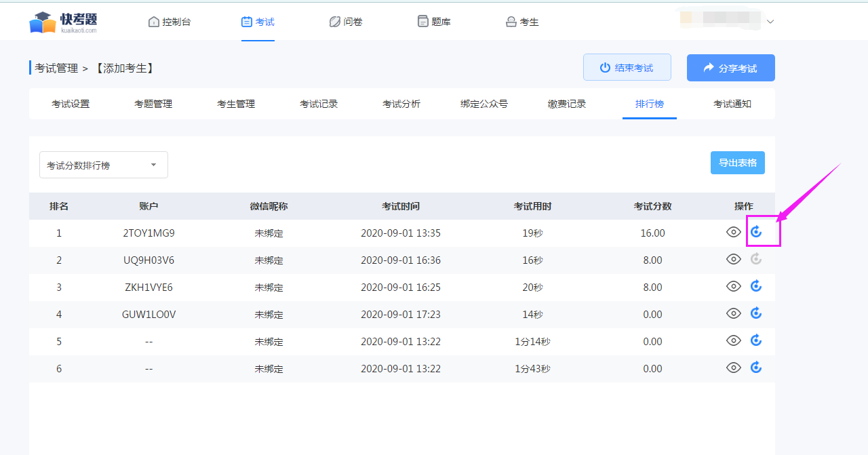Open the 控制台 dashboard menu
The image size is (868, 455).
coord(170,22)
